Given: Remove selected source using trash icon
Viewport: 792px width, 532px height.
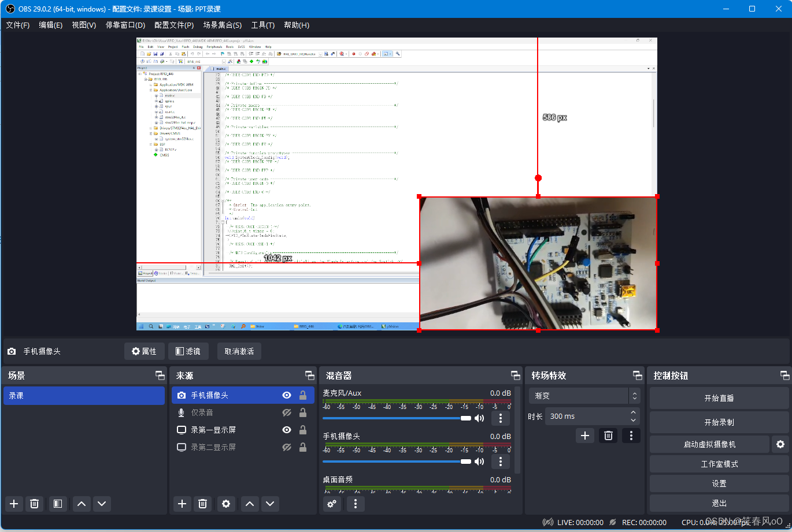Looking at the screenshot, I should click(x=202, y=504).
